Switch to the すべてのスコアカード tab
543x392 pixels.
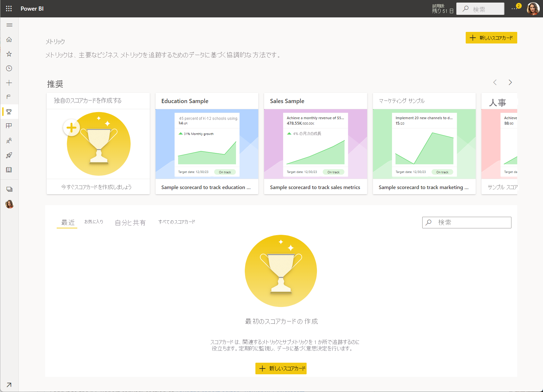click(x=177, y=222)
